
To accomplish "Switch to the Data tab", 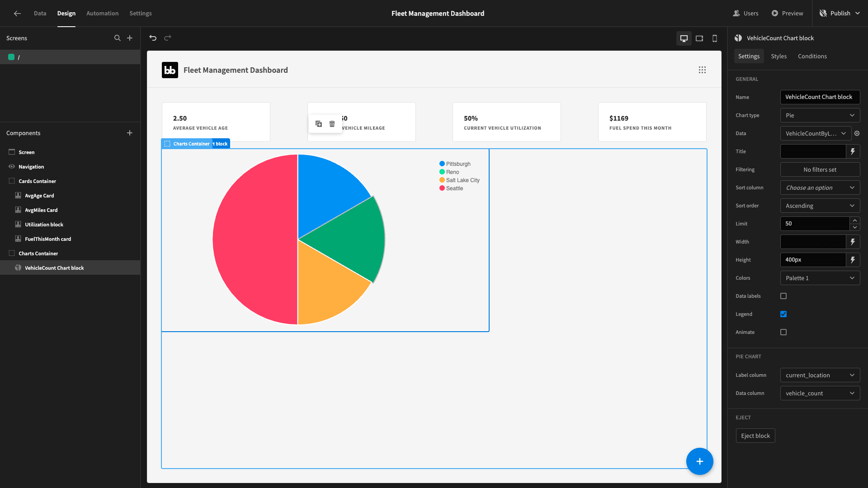I will click(40, 14).
